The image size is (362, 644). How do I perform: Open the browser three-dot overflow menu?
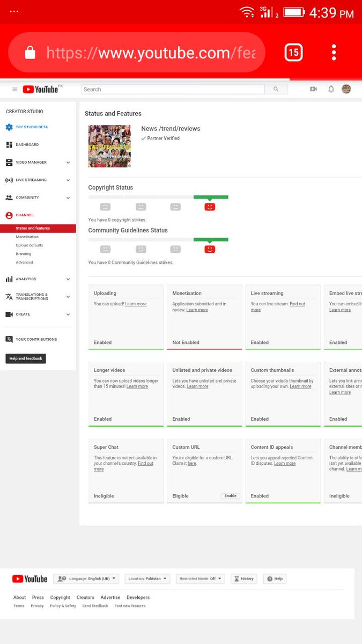pyautogui.click(x=334, y=53)
